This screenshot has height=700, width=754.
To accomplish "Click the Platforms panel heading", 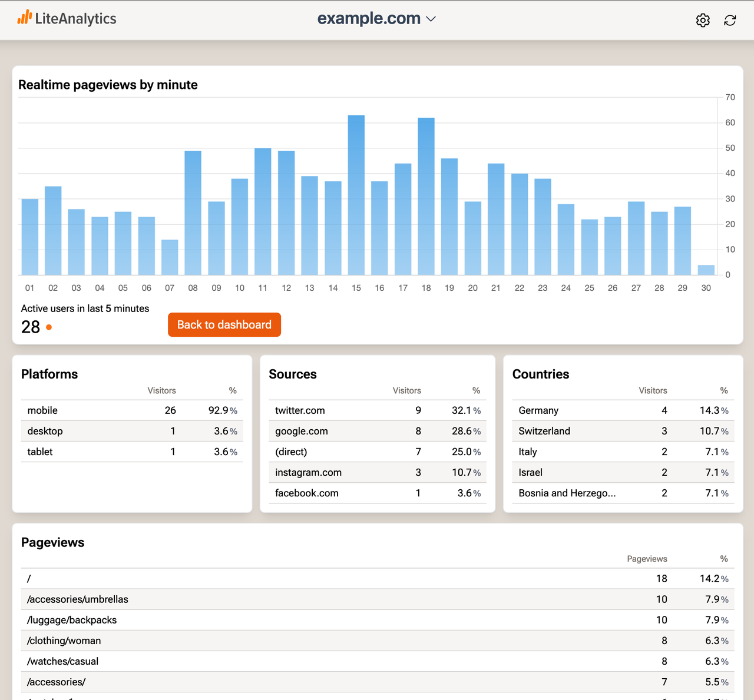I will (x=49, y=374).
